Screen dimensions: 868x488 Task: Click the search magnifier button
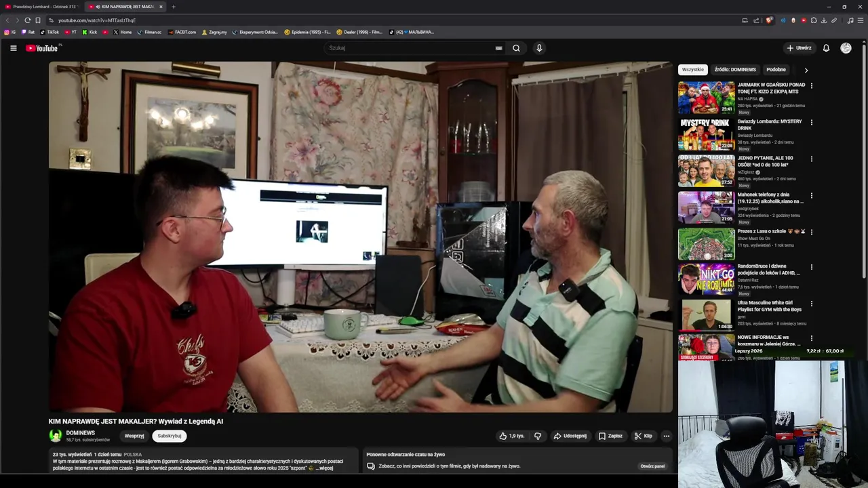516,48
